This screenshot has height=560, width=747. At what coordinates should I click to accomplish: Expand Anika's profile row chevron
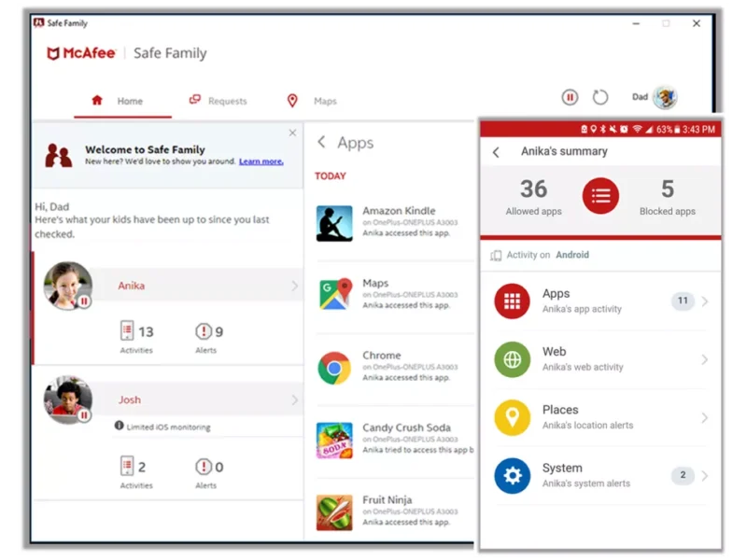[x=294, y=286]
